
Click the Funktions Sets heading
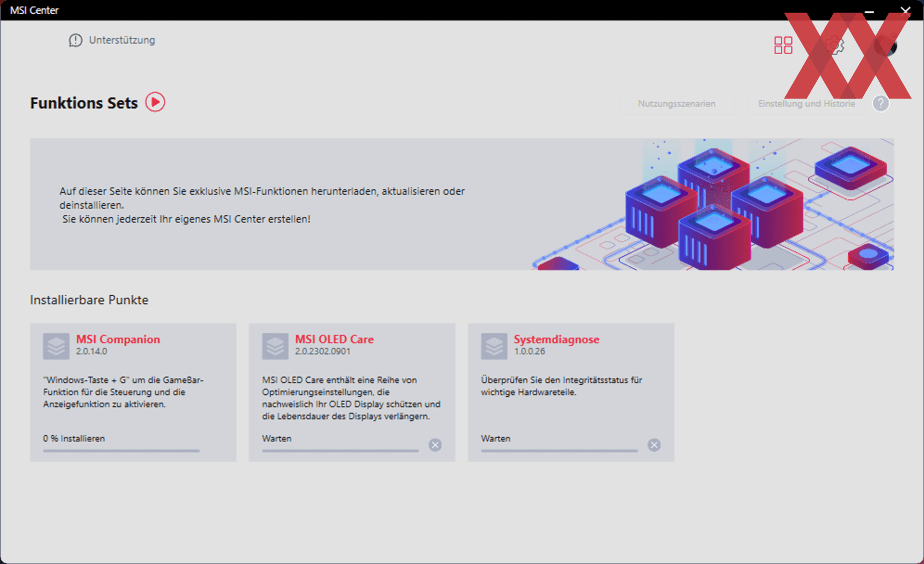(x=84, y=103)
